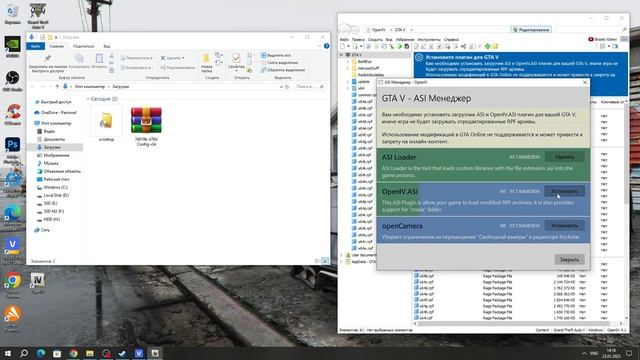Expand update folder in OpenIV tree
Image resolution: width=640 pixels, height=360 pixels.
pos(348,82)
